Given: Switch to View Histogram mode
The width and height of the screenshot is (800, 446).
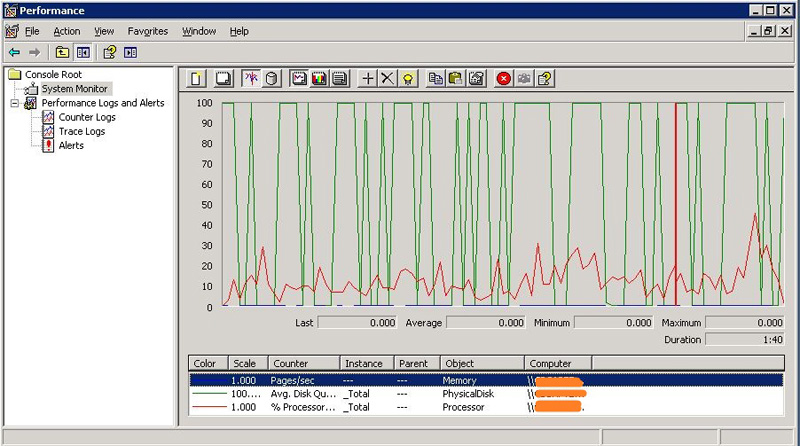Looking at the screenshot, I should (x=319, y=79).
